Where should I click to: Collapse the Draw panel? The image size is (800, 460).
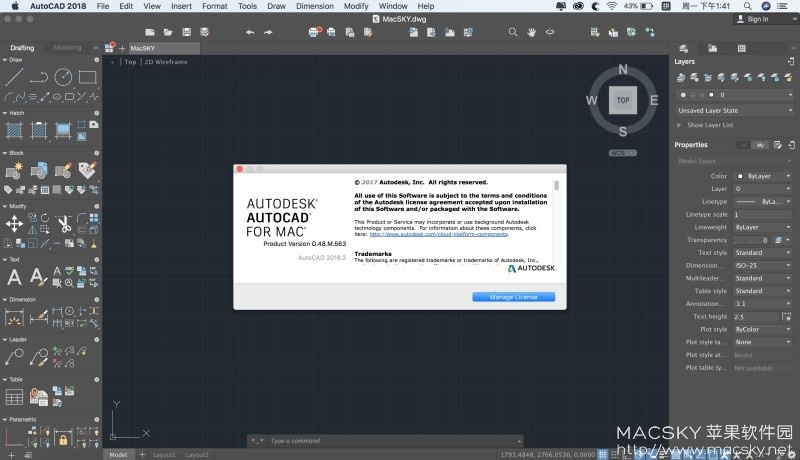5,60
